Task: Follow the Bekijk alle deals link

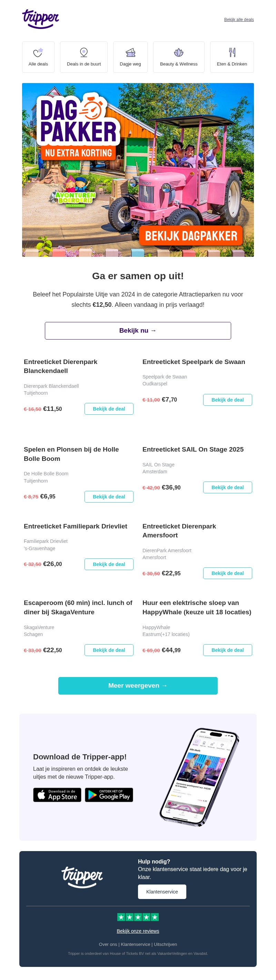Action: 239,20
